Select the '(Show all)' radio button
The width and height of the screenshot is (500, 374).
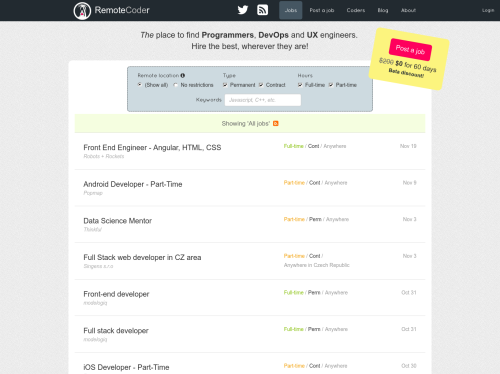140,85
